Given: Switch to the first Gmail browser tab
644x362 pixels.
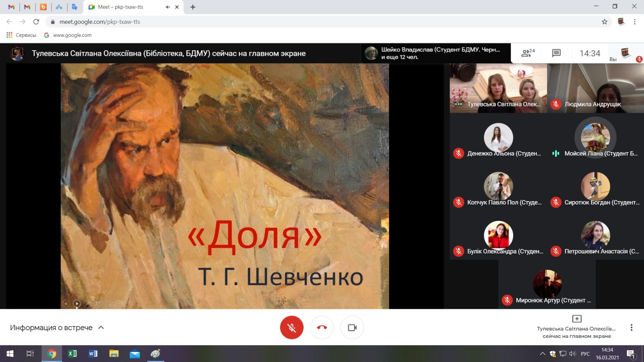Looking at the screenshot, I should [11, 7].
